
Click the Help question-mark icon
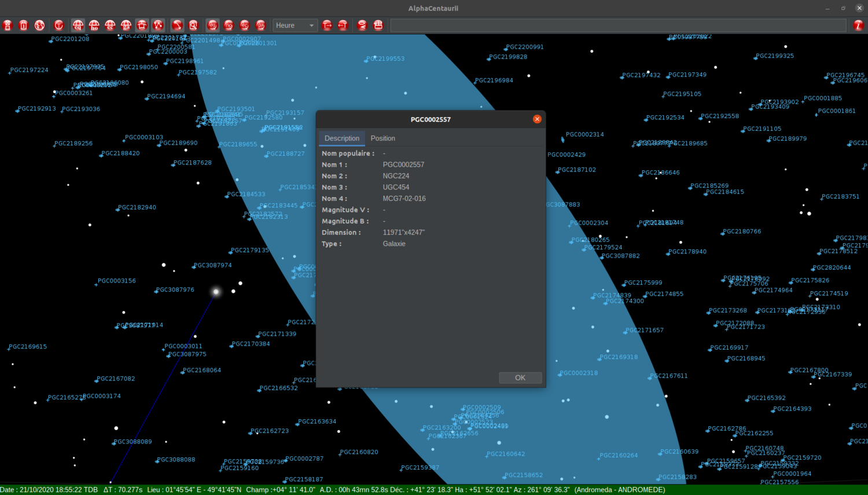tap(858, 25)
